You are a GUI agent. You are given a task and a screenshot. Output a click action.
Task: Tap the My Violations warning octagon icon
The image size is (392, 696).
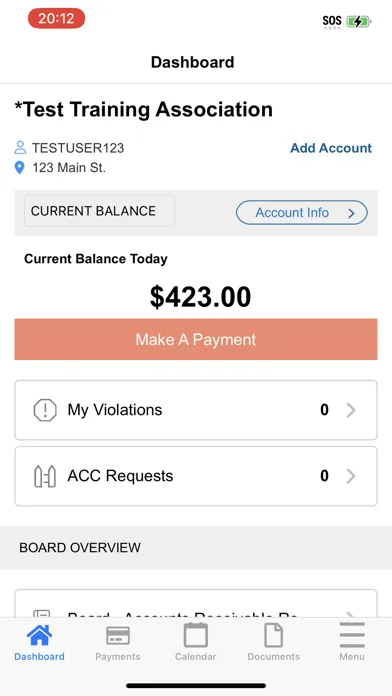click(45, 410)
